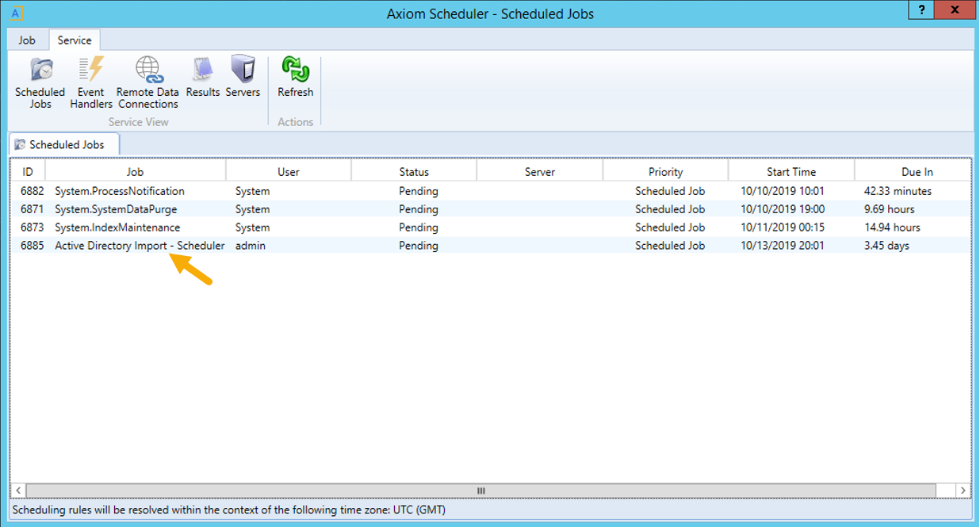The width and height of the screenshot is (980, 527).
Task: Click the right scroll arrow
Action: tap(963, 491)
